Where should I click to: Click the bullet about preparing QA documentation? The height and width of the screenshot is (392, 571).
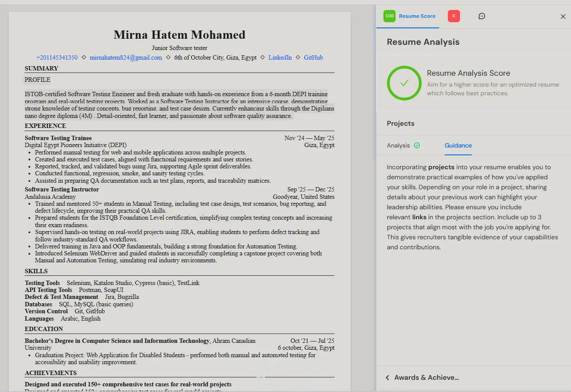(x=153, y=181)
